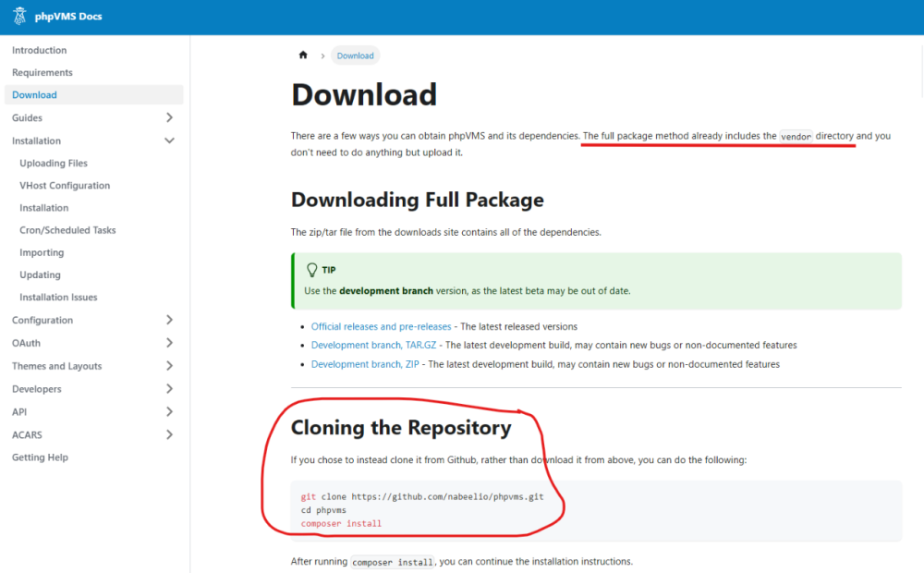Viewport: 924px width, 573px height.
Task: Expand the OAuth section chevron
Action: (x=169, y=343)
